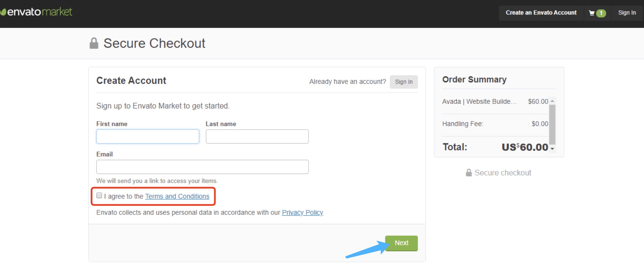Click the Order Summary scrollbar thumb
The height and width of the screenshot is (274, 644).
(x=552, y=124)
